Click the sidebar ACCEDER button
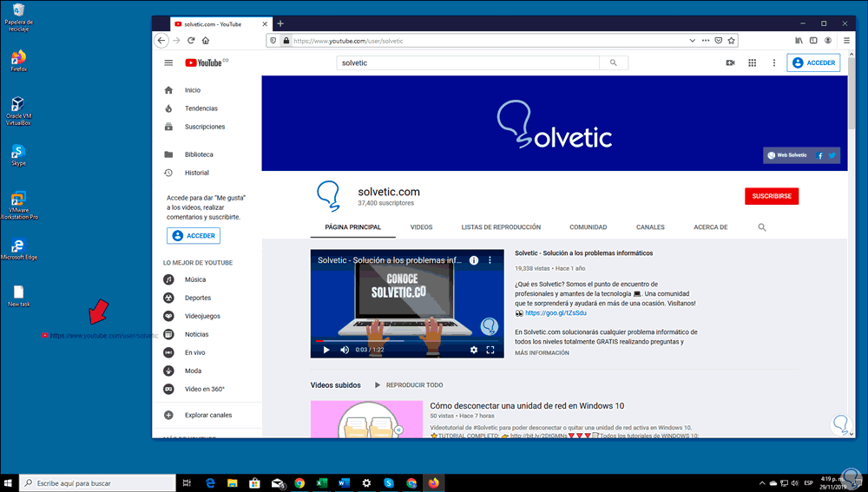868x492 pixels. tap(194, 236)
